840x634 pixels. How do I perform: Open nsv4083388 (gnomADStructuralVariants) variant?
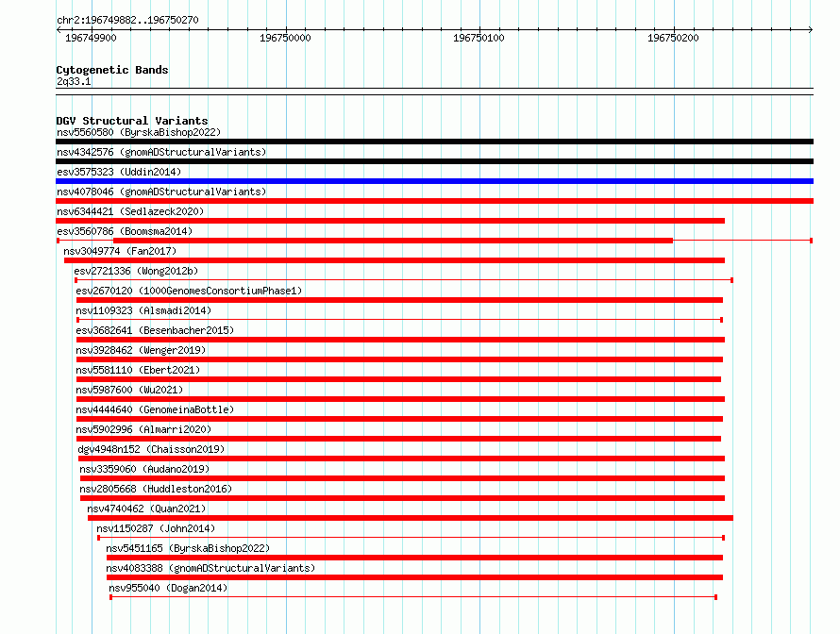[x=210, y=568]
